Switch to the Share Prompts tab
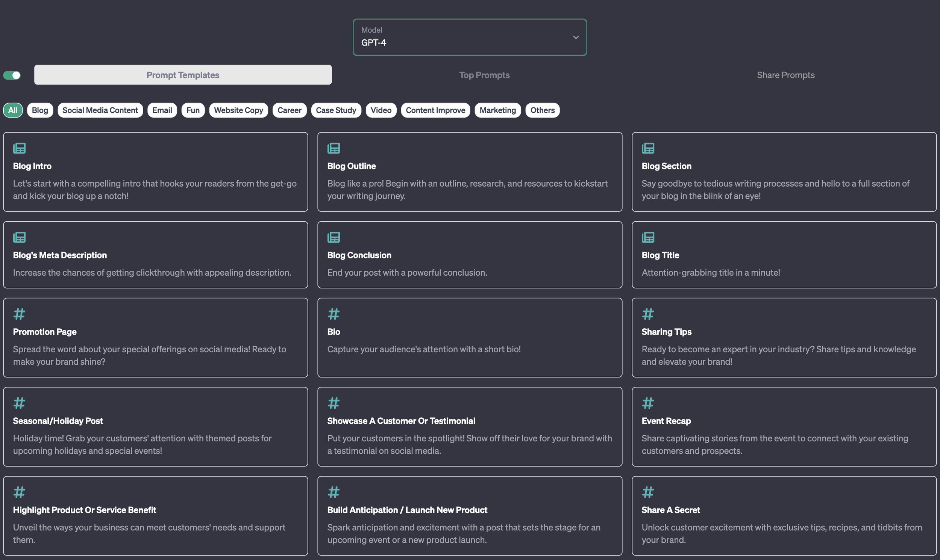 [x=785, y=75]
